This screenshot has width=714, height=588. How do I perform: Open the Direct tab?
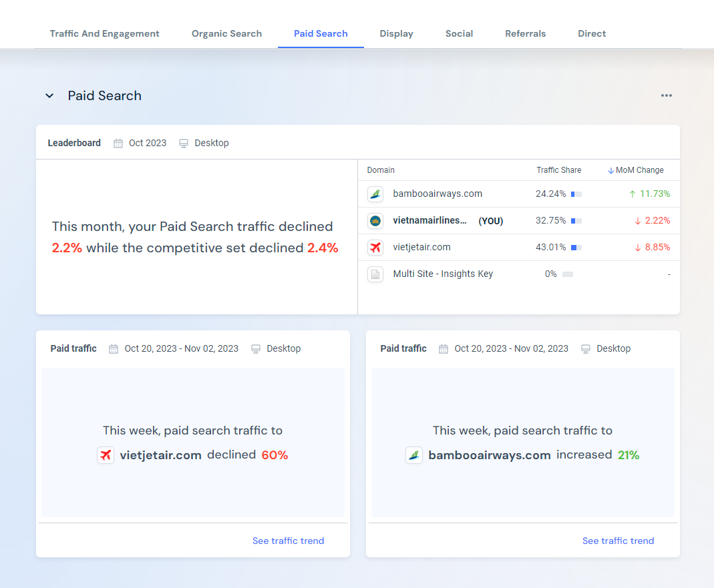tap(592, 33)
